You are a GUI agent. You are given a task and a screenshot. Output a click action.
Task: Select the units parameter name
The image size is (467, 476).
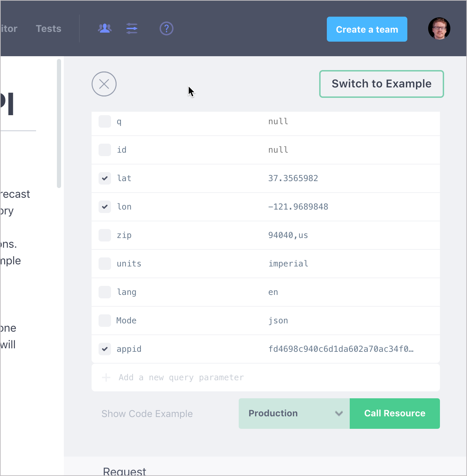[x=129, y=264]
